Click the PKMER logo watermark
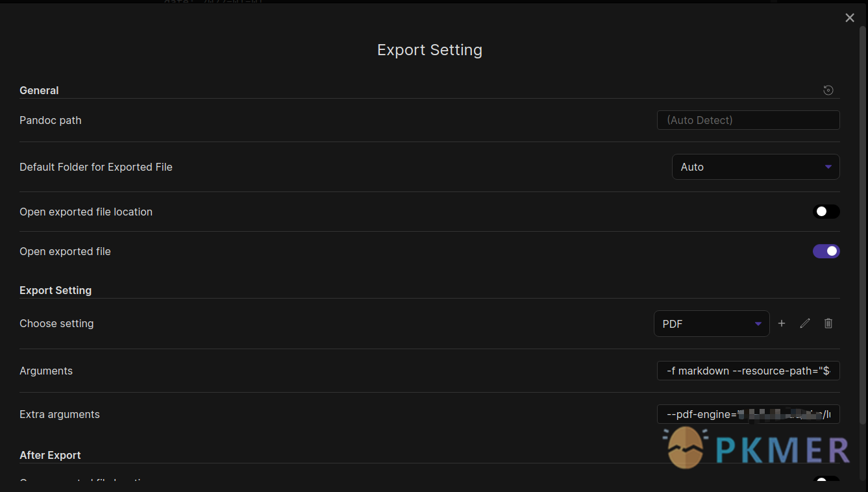868x492 pixels. (684, 447)
